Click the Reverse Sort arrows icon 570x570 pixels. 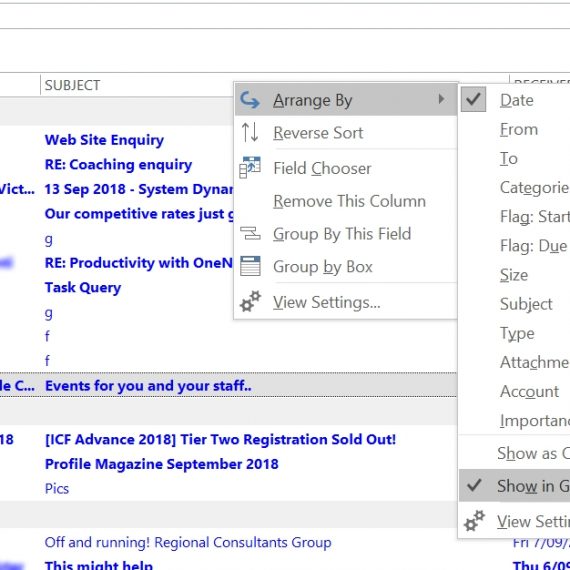click(x=250, y=132)
